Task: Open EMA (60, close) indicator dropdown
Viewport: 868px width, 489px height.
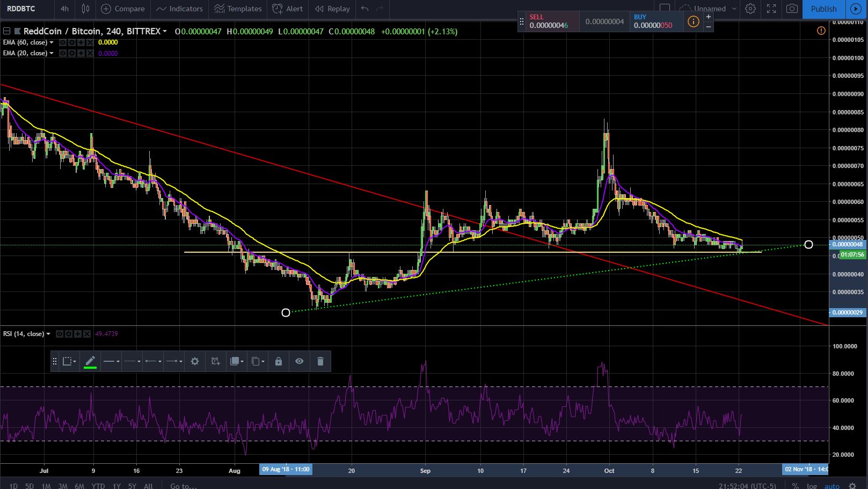Action: click(x=52, y=42)
